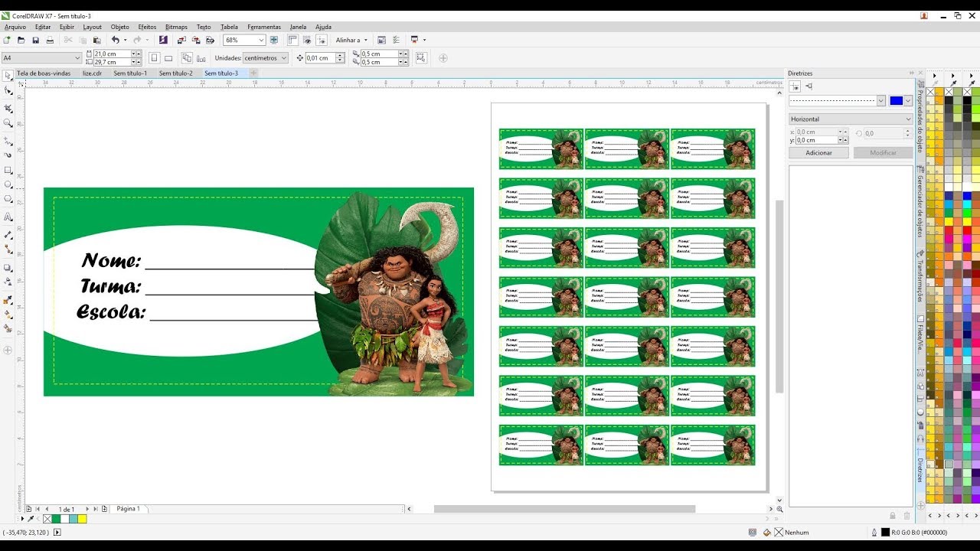Open the zoom level 68% dropdown

click(x=261, y=40)
